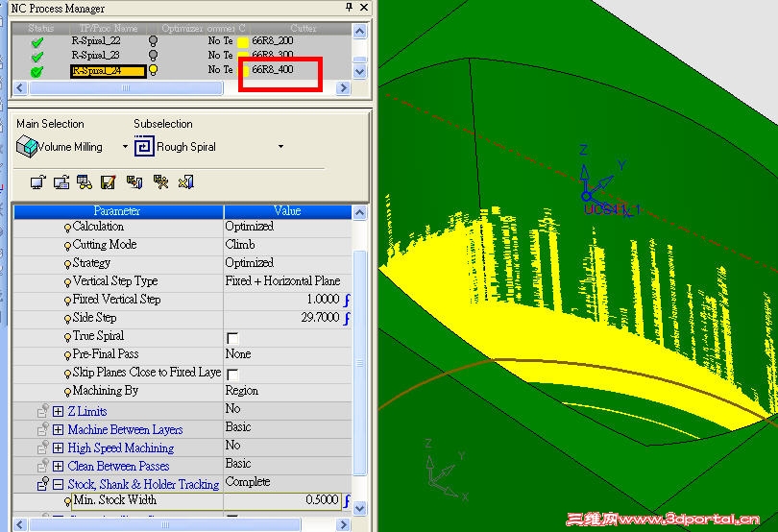Viewport: 778px width, 532px height.
Task: Click the Fixed Vertical Step value 1.0000
Action: coord(323,300)
